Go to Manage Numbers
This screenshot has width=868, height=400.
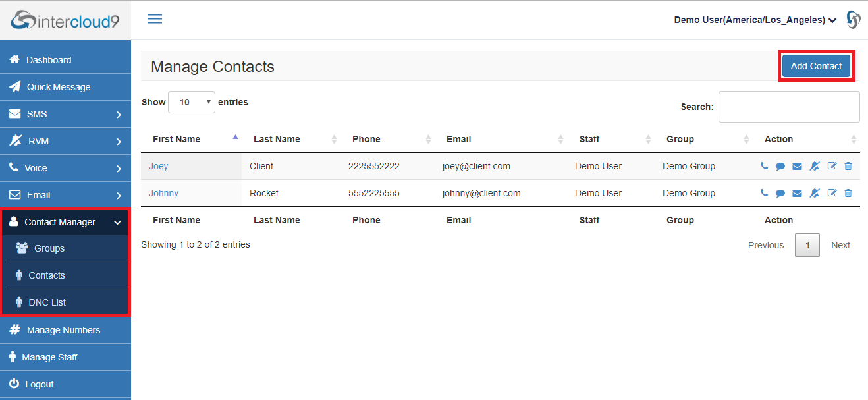click(65, 330)
